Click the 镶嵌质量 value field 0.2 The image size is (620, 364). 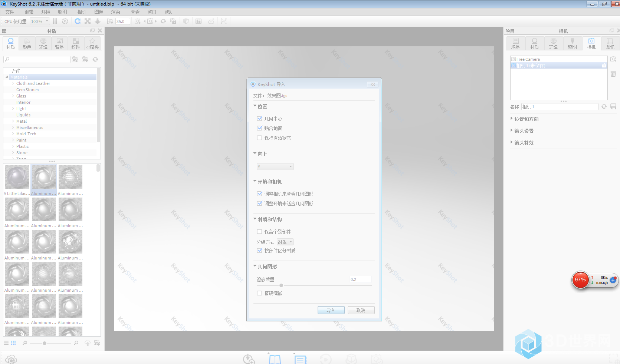360,279
